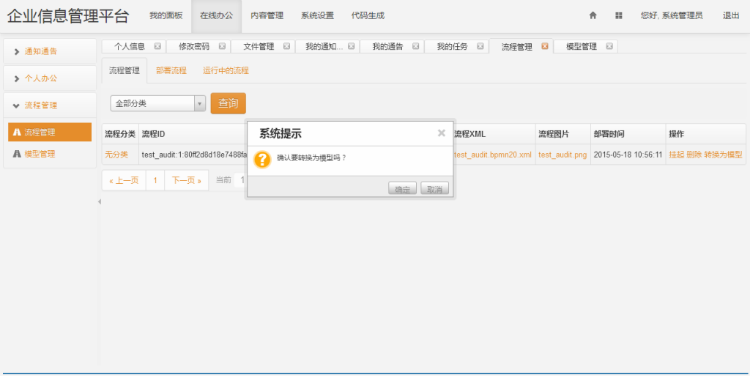Log out via 退出 link
Viewport: 750px width, 376px height.
coord(731,15)
